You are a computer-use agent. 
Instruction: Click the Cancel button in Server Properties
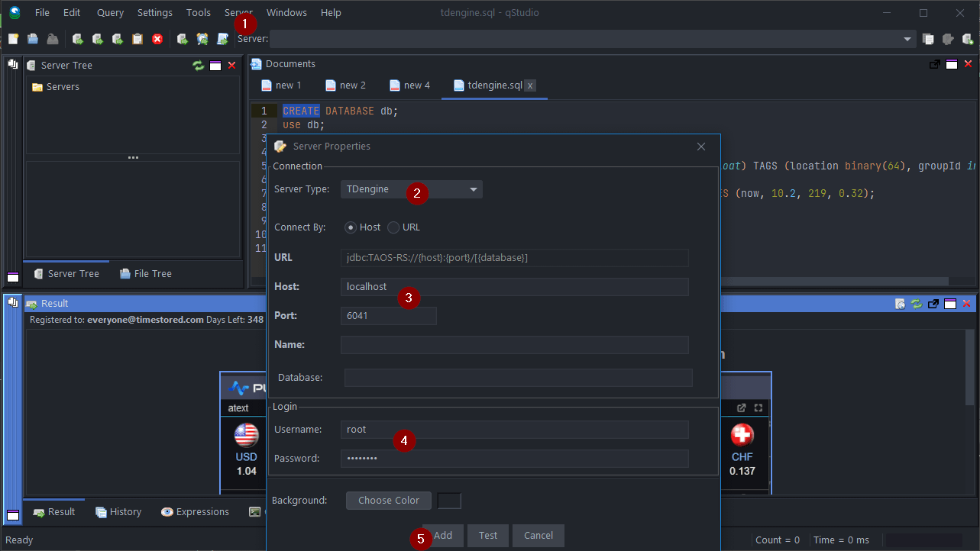point(539,536)
